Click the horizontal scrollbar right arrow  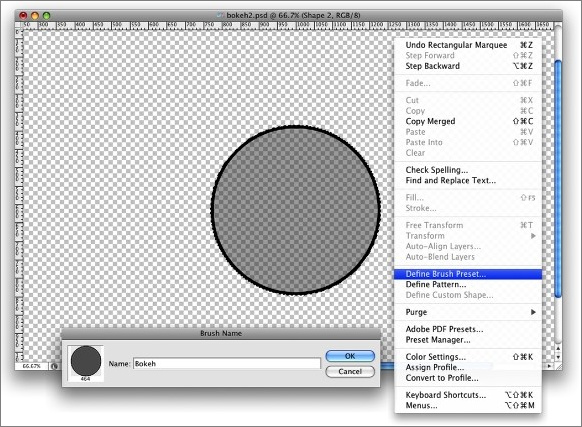[x=550, y=366]
